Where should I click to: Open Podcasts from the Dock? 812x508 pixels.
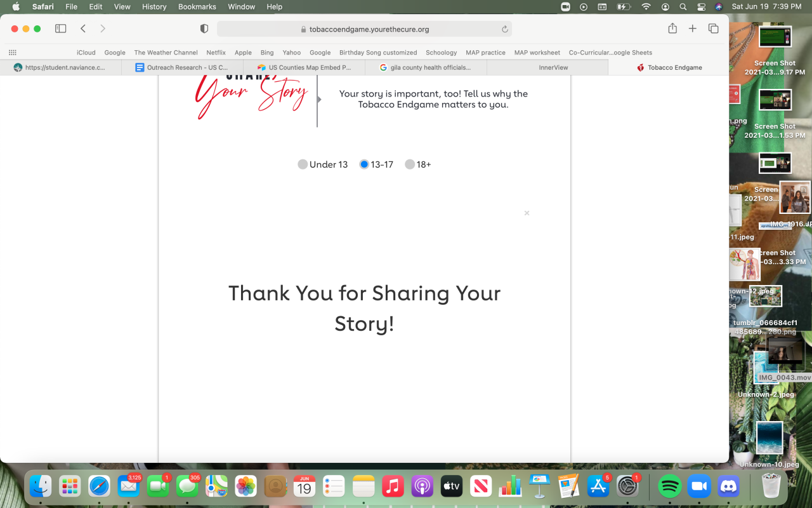[x=422, y=486]
